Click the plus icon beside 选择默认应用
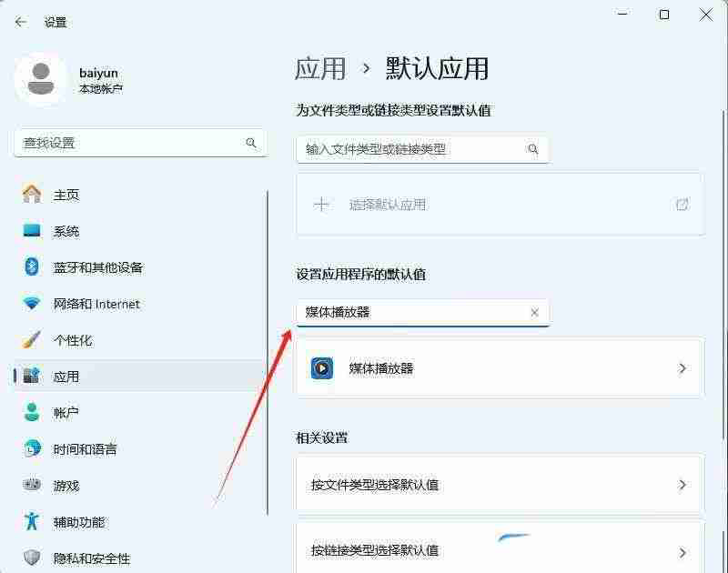 point(321,204)
